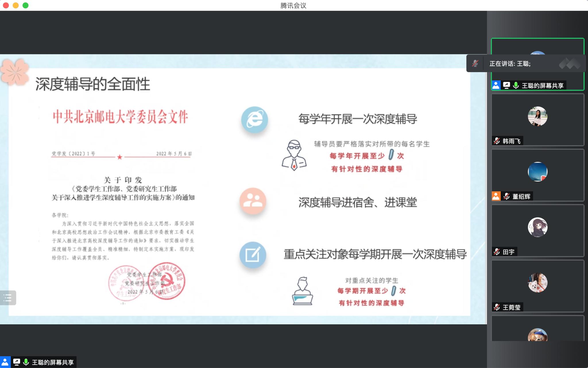Click the screen share icon on 王聪's tile
This screenshot has width=588, height=368.
[x=506, y=85]
